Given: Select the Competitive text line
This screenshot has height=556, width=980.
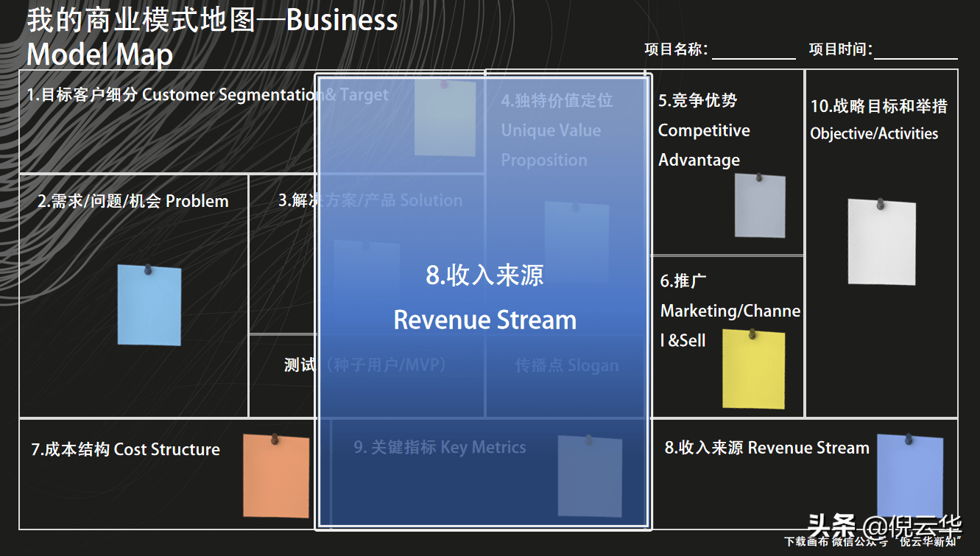Looking at the screenshot, I should 704,130.
